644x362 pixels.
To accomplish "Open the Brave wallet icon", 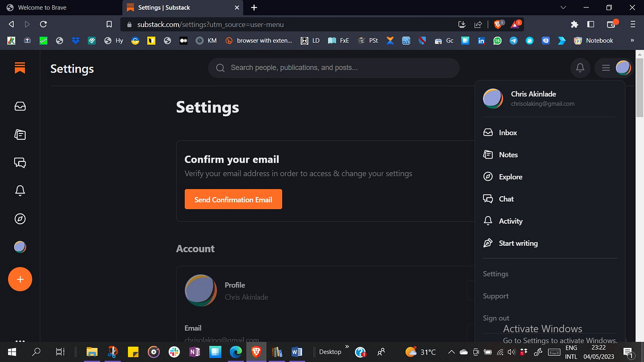I will (612, 24).
